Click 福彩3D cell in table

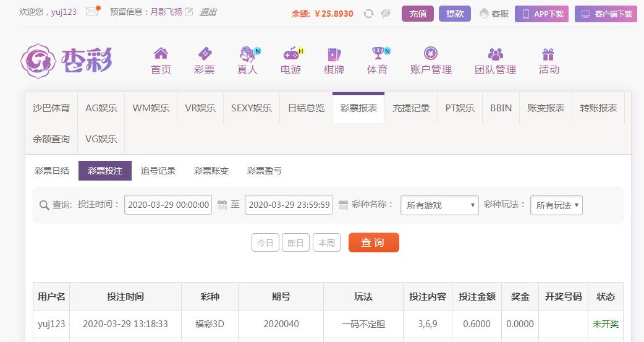coord(210,324)
